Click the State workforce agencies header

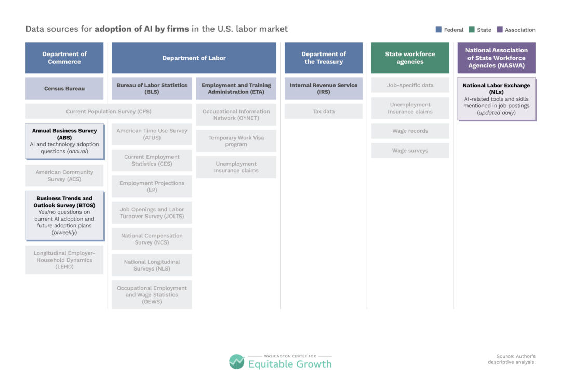tap(410, 58)
